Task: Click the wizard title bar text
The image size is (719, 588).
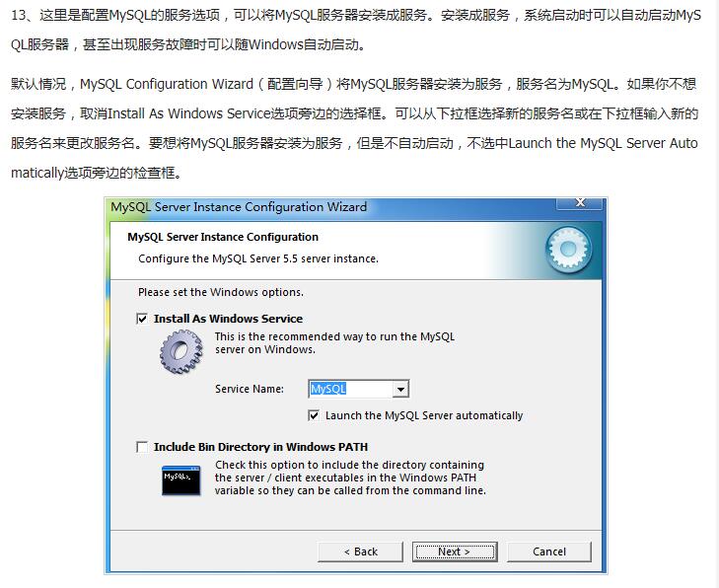Action: click(x=239, y=207)
